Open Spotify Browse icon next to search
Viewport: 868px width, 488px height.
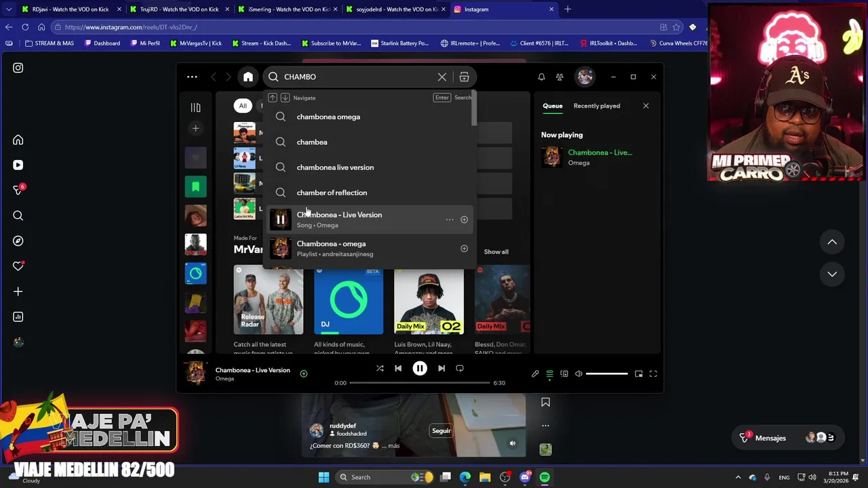pos(464,77)
